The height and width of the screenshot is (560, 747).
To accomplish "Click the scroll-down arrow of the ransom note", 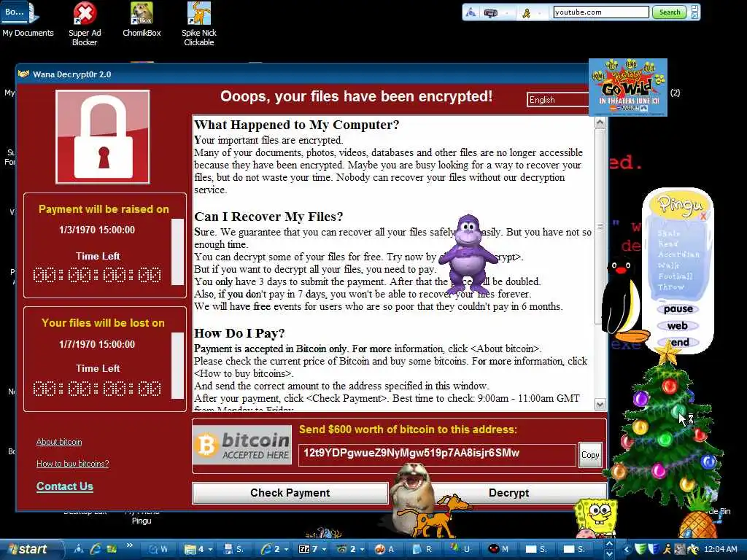I will 600,405.
